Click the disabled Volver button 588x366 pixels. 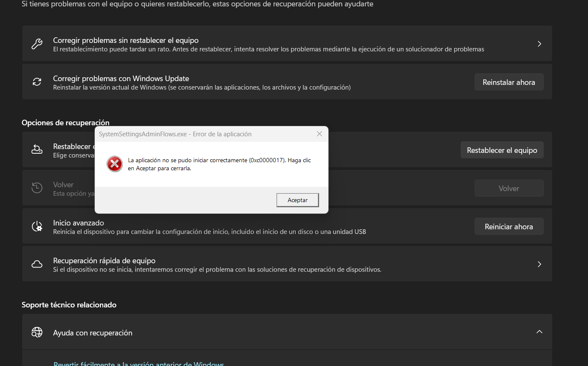509,188
